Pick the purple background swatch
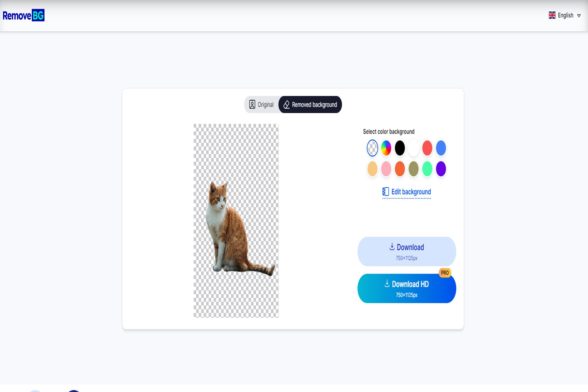The width and height of the screenshot is (588, 392). click(441, 169)
